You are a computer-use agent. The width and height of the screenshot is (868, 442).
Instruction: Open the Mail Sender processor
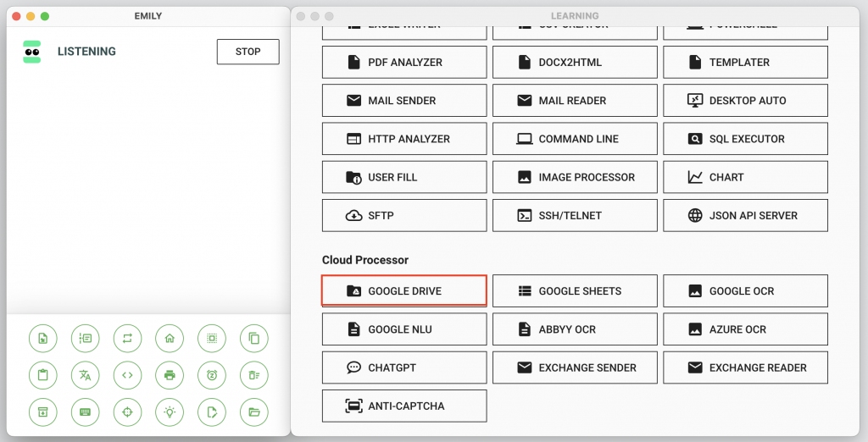404,100
